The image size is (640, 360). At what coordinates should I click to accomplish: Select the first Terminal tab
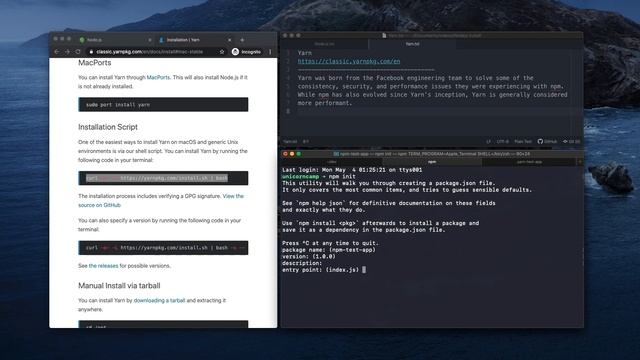332,162
